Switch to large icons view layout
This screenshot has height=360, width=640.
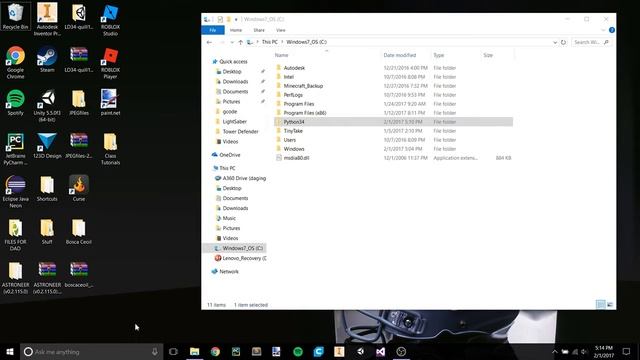coord(609,304)
